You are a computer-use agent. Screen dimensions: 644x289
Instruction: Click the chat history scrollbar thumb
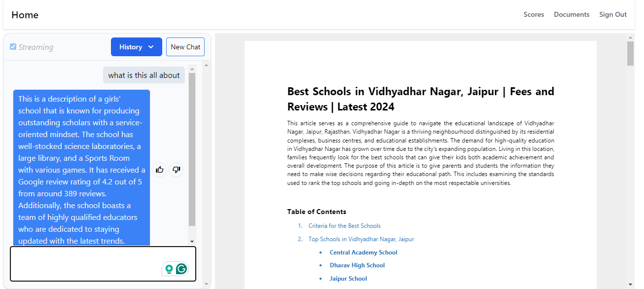pos(192,148)
